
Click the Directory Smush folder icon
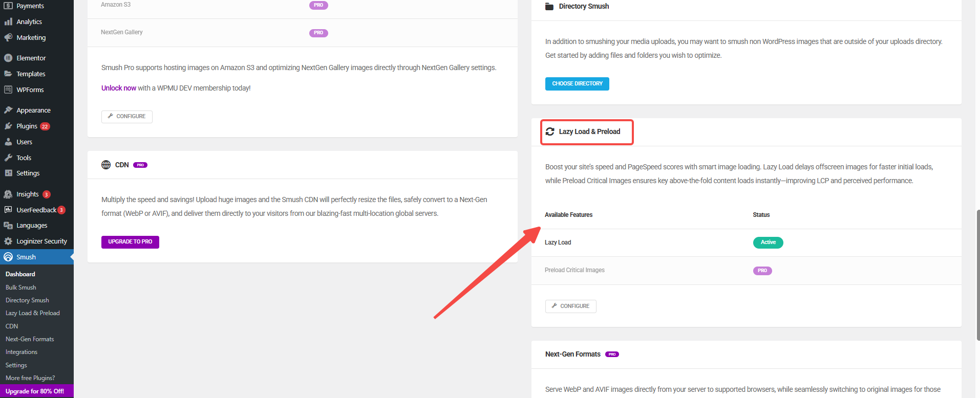549,7
